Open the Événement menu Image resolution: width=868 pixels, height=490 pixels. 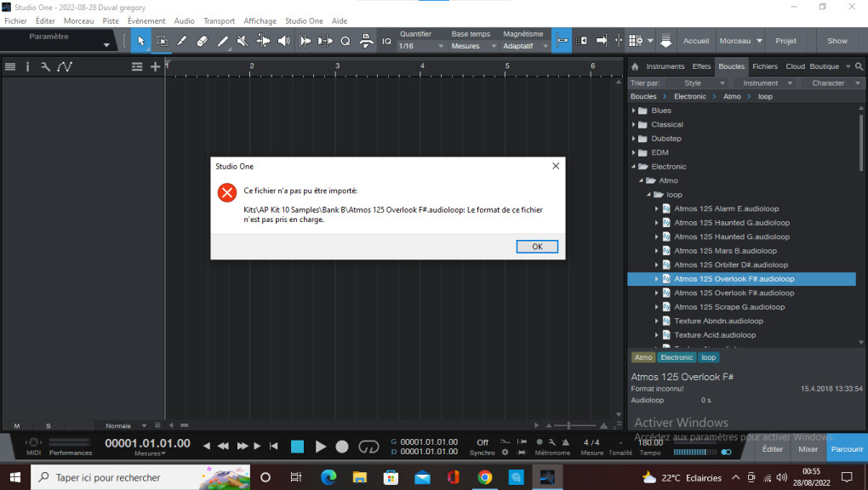click(146, 21)
